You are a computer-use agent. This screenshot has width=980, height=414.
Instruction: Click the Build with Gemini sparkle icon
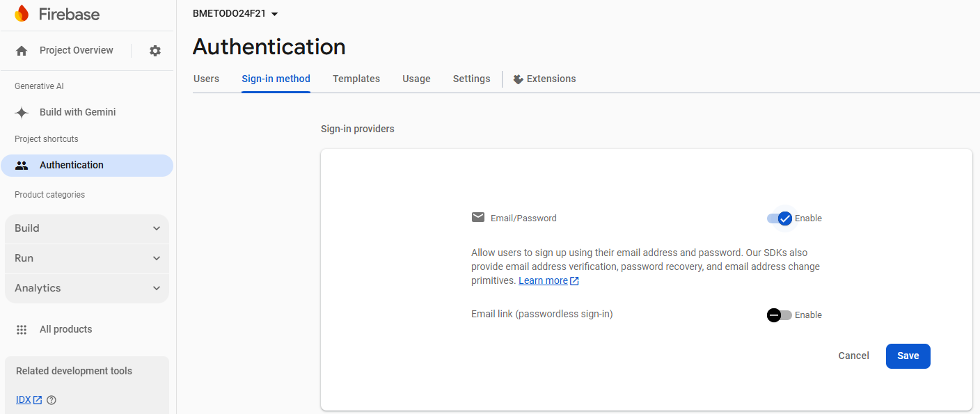22,113
